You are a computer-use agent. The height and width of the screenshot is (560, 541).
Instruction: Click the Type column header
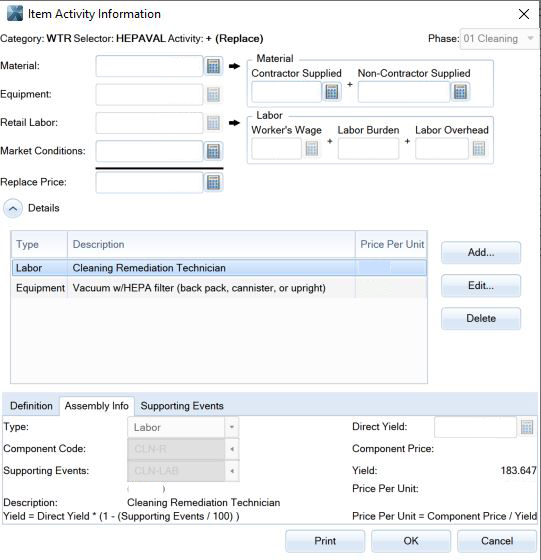click(40, 245)
